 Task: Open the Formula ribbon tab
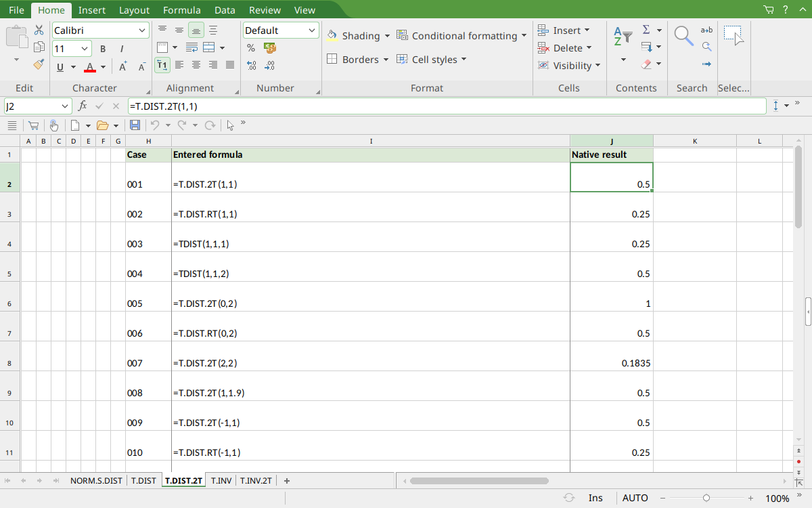[x=182, y=10]
